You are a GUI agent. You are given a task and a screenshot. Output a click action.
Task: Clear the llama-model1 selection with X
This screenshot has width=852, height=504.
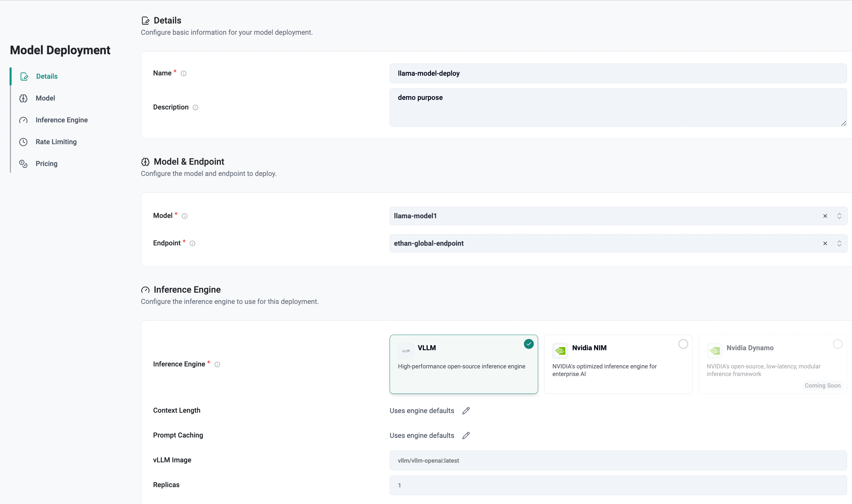(x=825, y=216)
